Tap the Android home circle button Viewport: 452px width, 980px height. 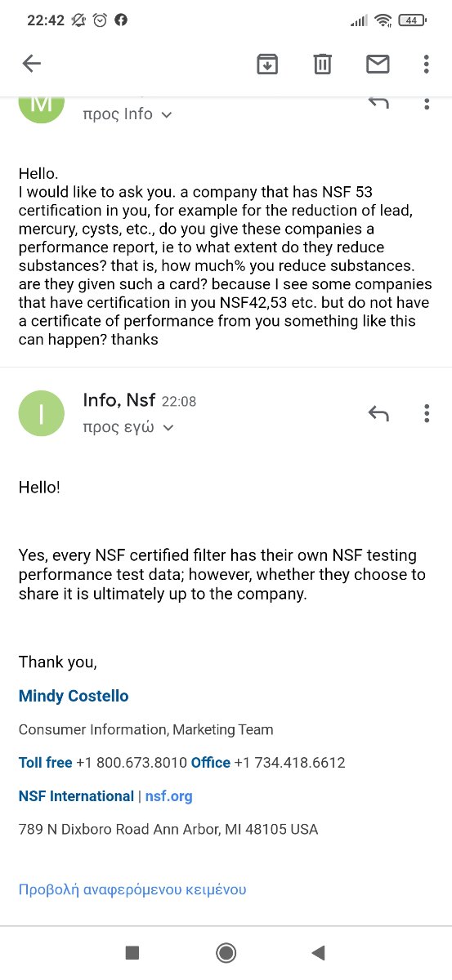[226, 952]
